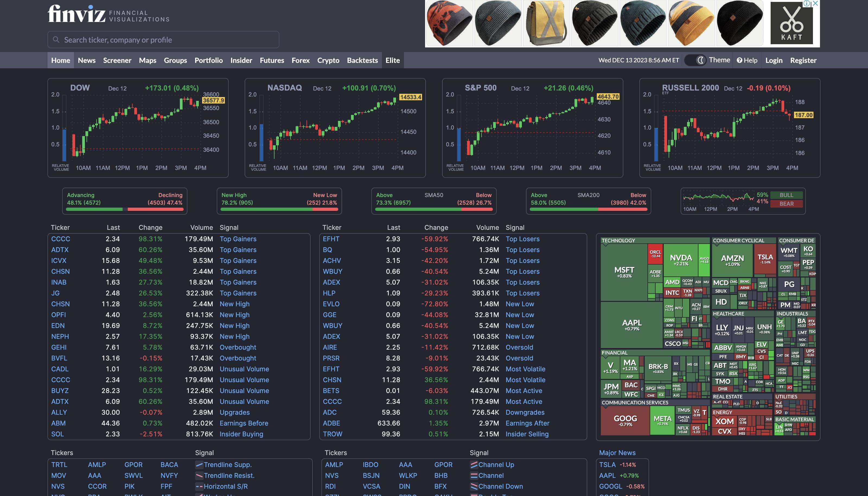Click the Channel Up pattern icon
This screenshot has width=868, height=496.
pos(474,465)
